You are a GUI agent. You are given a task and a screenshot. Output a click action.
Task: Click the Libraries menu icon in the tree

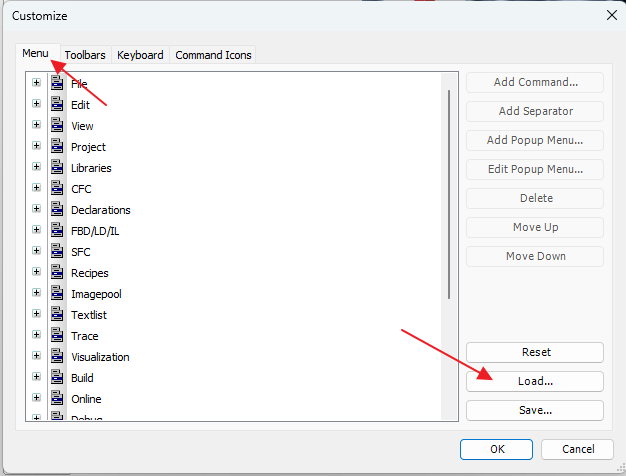coord(57,167)
